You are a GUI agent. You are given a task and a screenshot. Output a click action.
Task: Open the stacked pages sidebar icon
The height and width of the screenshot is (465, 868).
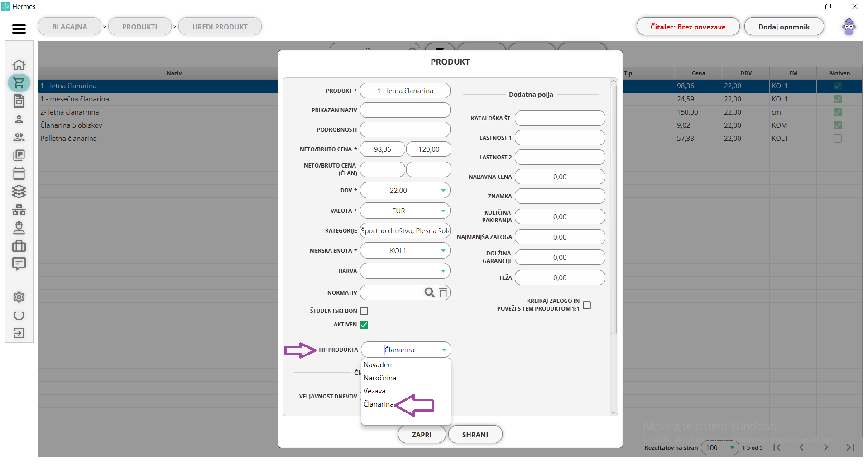(19, 155)
